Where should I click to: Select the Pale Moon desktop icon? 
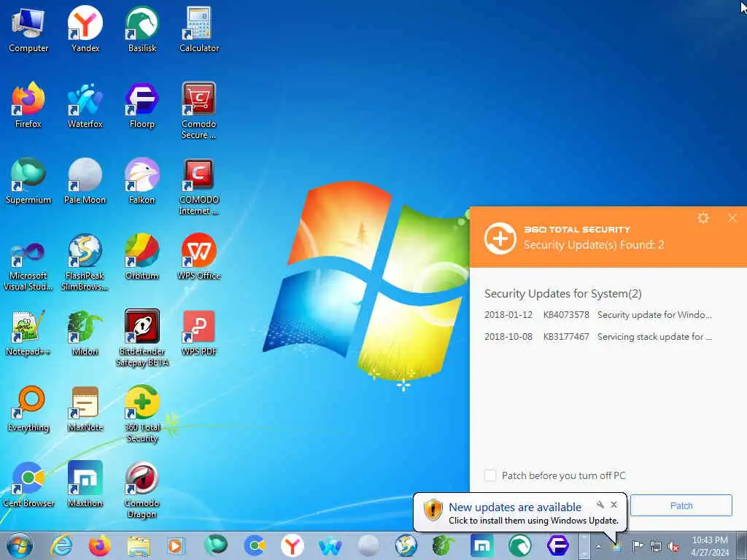click(x=85, y=181)
